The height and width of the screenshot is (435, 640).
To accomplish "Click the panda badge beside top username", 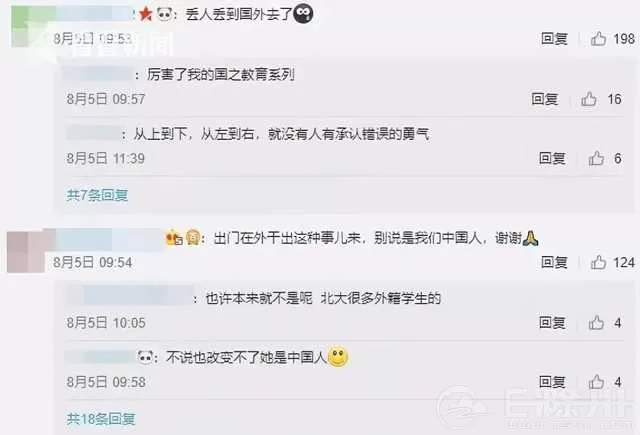I will 164,15.
